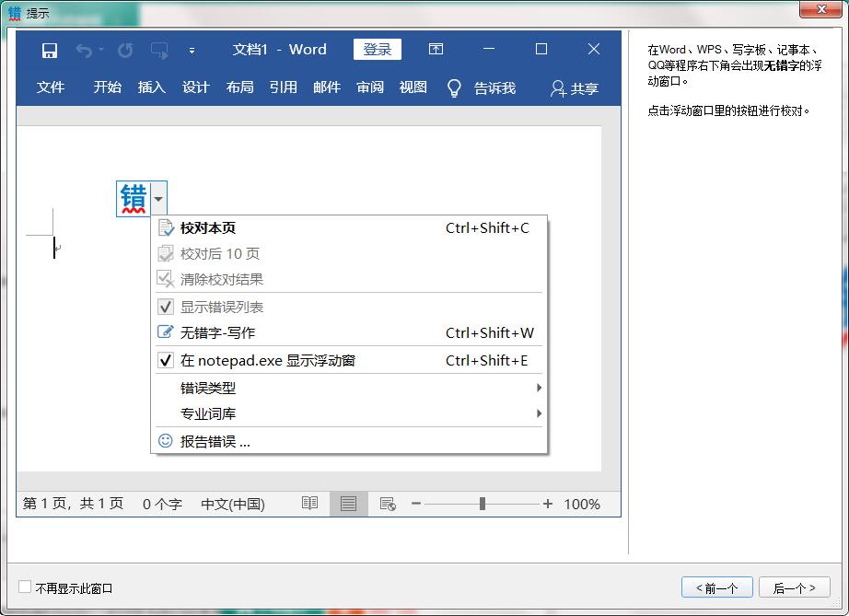Click the Share person icon on ribbon
The image size is (849, 616).
(558, 87)
